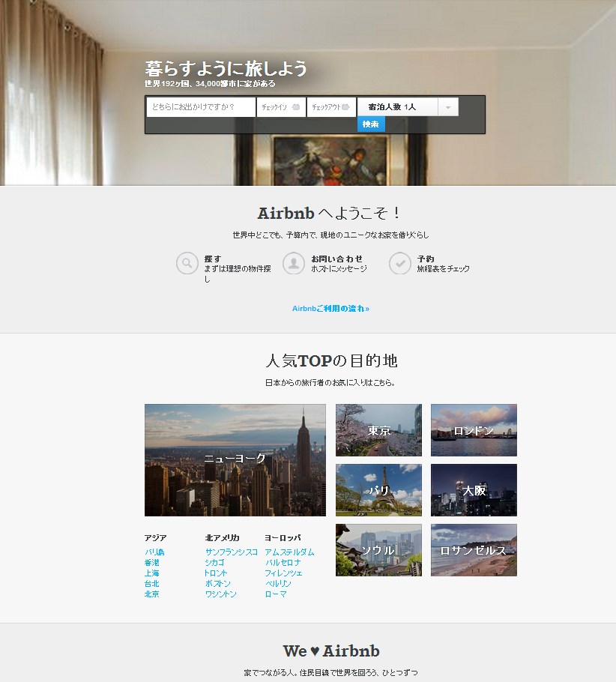Click the calendar icon in チェックイン field
This screenshot has width=616, height=682.
[296, 107]
